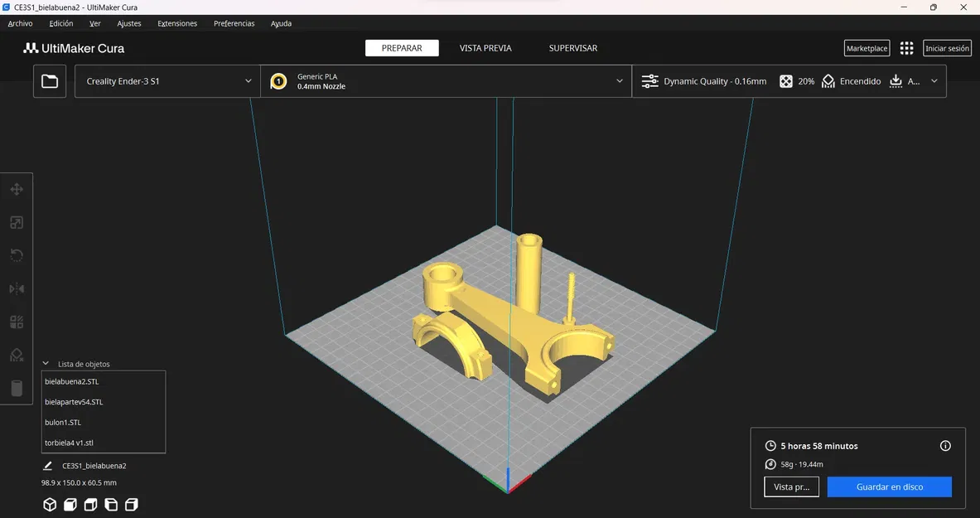The image size is (980, 518).
Task: Edit the job name with pencil icon
Action: click(47, 466)
